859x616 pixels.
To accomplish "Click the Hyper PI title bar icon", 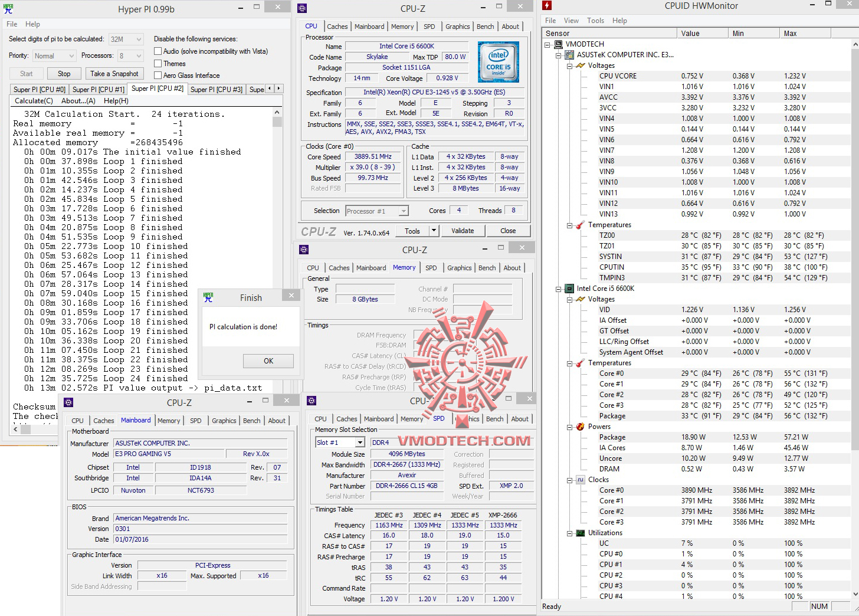I will click(8, 8).
